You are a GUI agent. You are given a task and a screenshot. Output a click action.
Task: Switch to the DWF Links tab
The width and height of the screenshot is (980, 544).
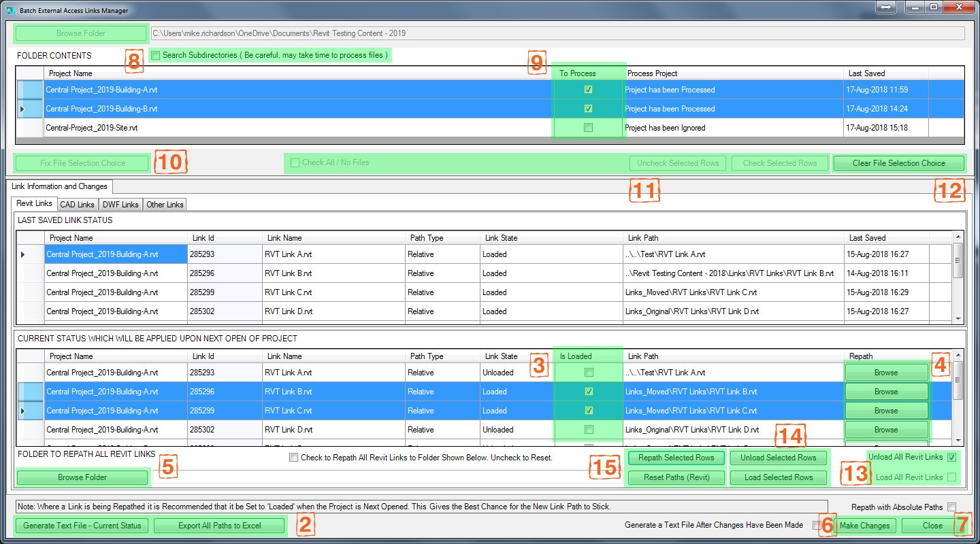pyautogui.click(x=120, y=205)
